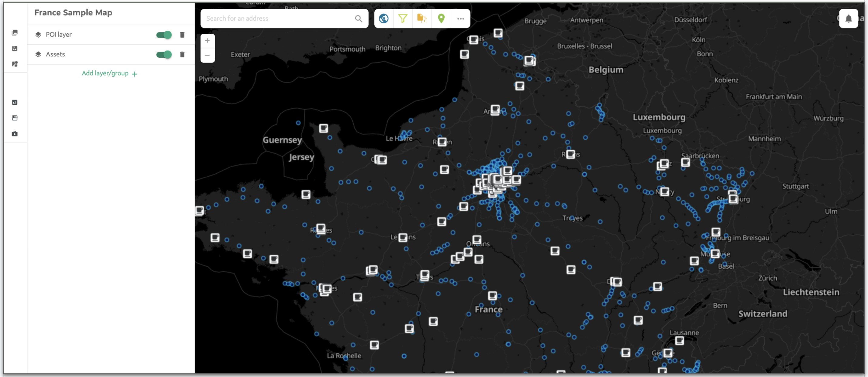Click the La Rochelle city label
The width and height of the screenshot is (868, 377).
click(x=344, y=356)
